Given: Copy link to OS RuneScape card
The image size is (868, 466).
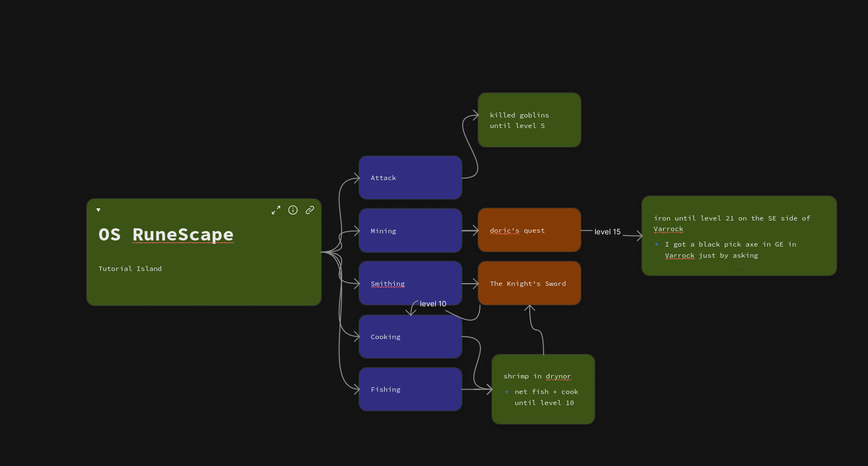Looking at the screenshot, I should (310, 210).
